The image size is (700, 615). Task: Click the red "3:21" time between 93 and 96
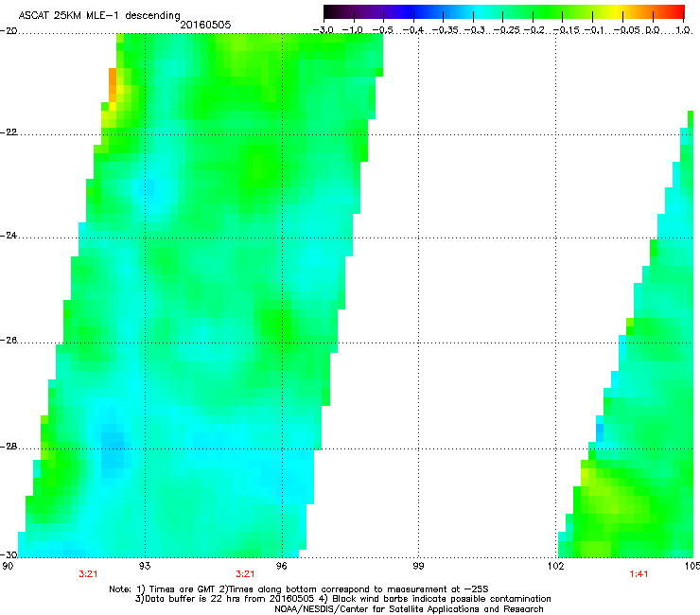(x=245, y=574)
